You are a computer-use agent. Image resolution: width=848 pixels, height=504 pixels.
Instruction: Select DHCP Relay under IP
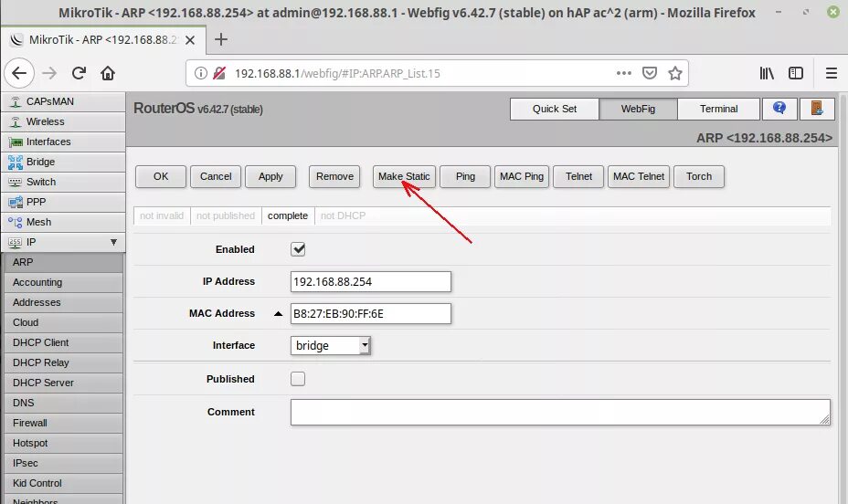point(63,362)
